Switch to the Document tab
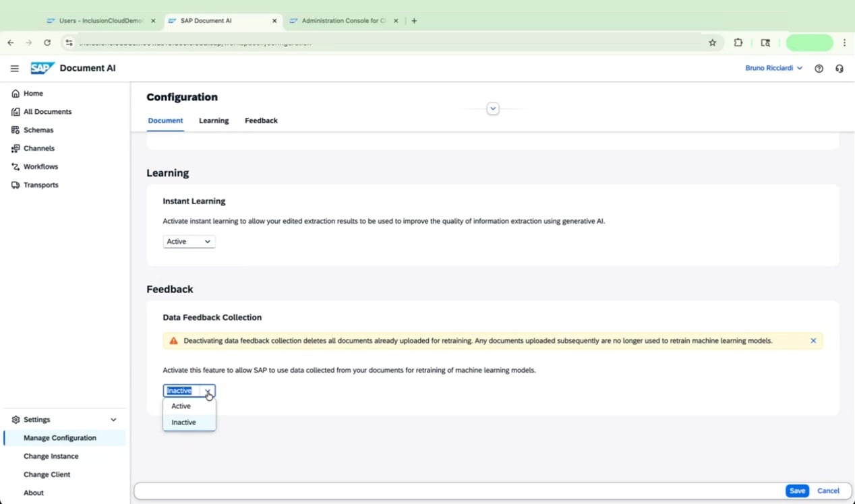The image size is (855, 504). coord(165,121)
